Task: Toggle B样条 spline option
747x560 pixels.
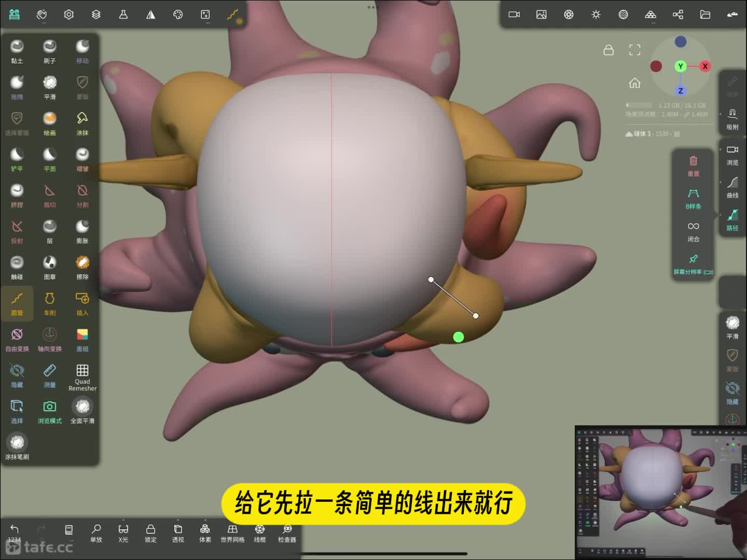Action: pyautogui.click(x=694, y=199)
